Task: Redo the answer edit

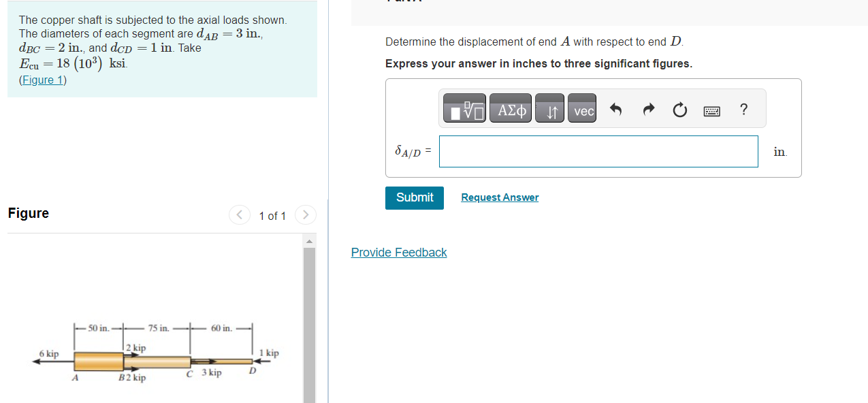Action: coord(647,108)
